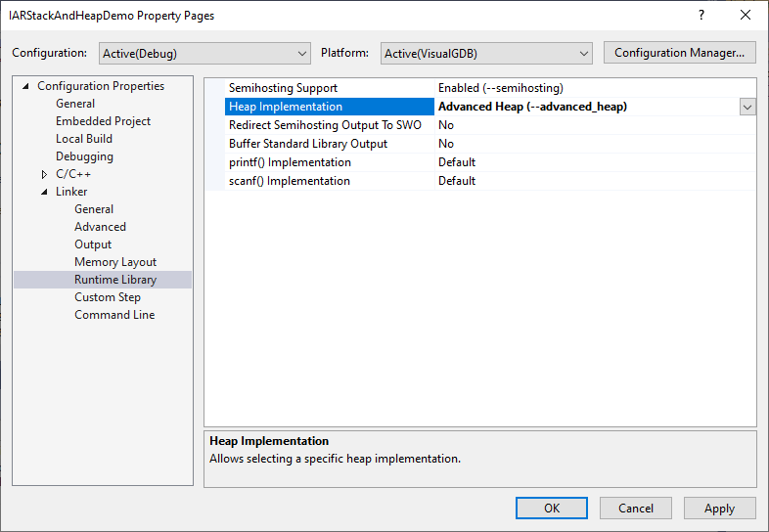Select Command Line under Linker
This screenshot has height=532, width=769.
(x=114, y=315)
